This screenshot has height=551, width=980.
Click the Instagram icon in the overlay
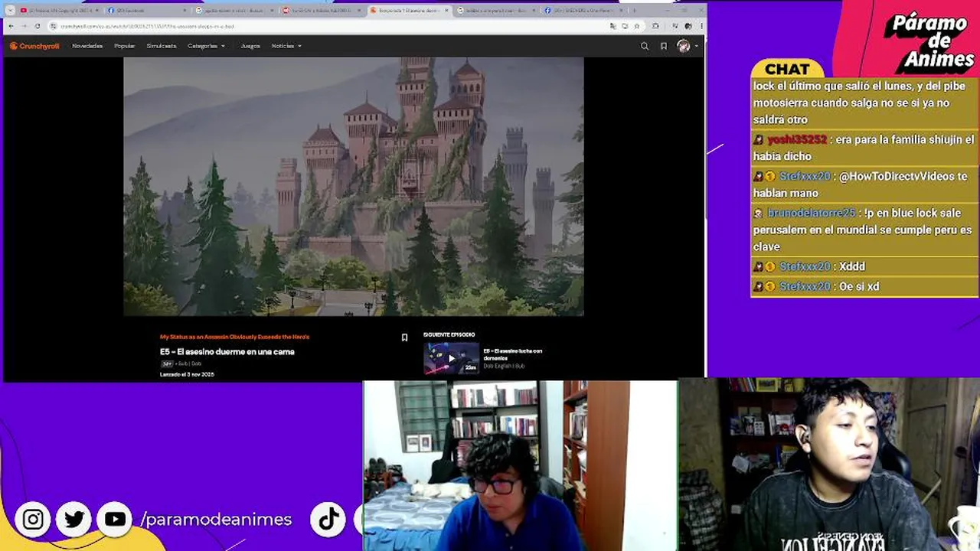coord(33,520)
